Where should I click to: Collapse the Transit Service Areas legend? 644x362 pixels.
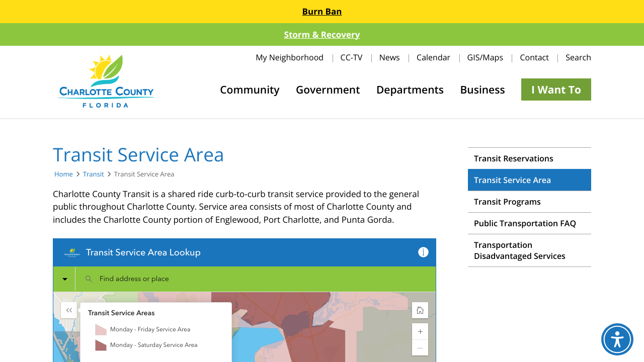[x=69, y=310]
